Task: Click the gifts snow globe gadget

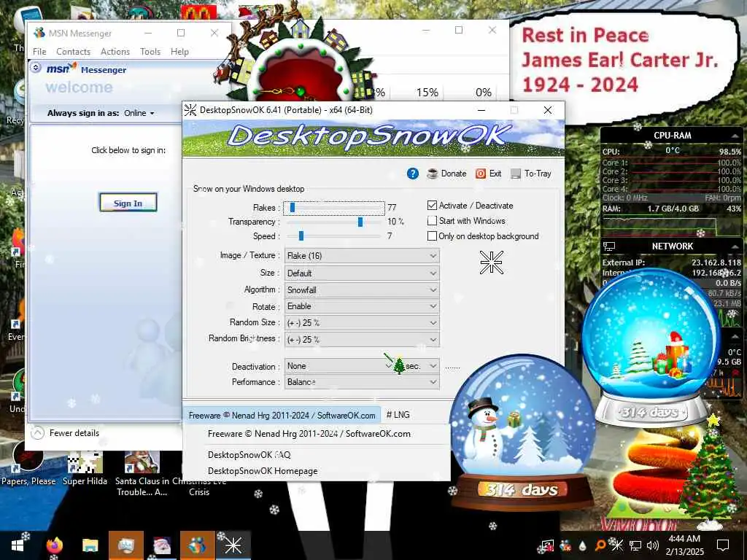Action: tap(651, 346)
